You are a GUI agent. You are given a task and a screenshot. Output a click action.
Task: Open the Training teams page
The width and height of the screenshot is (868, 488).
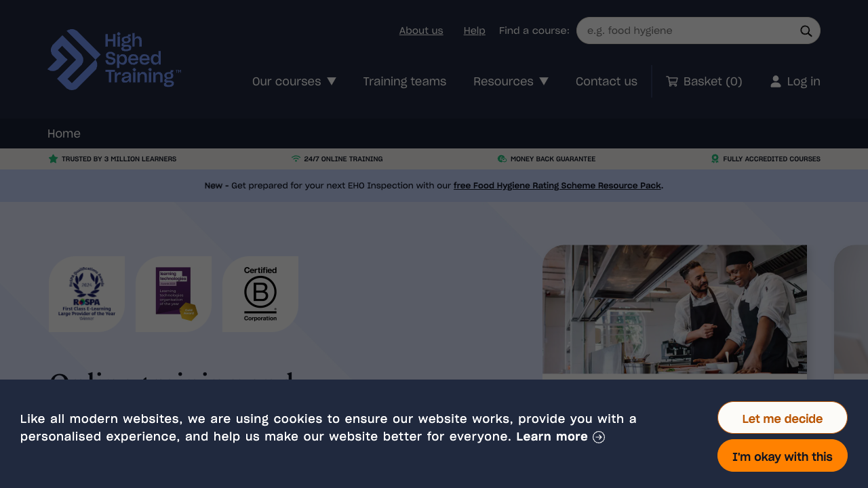pos(404,81)
